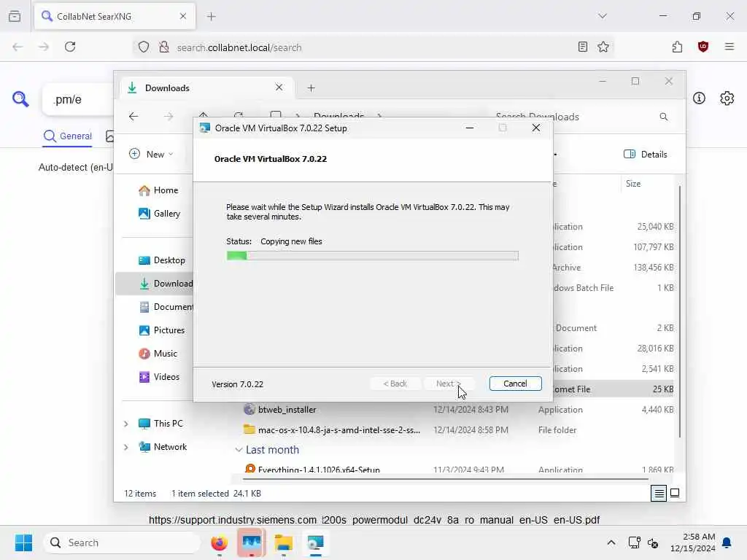Switch Explorer to details list view
Image resolution: width=747 pixels, height=560 pixels.
[x=659, y=494]
